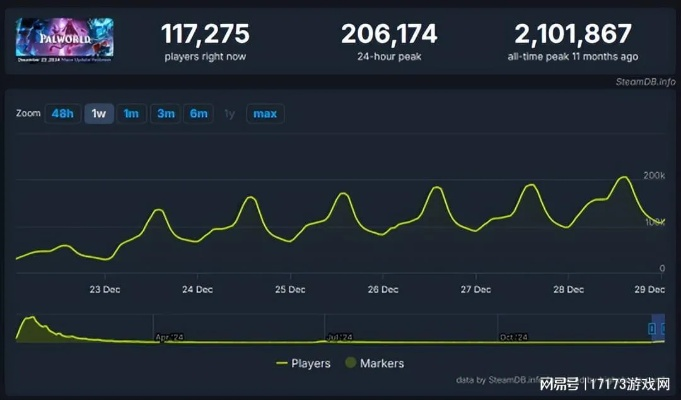This screenshot has width=681, height=400.
Task: Select the 1w zoom range
Action: click(98, 113)
